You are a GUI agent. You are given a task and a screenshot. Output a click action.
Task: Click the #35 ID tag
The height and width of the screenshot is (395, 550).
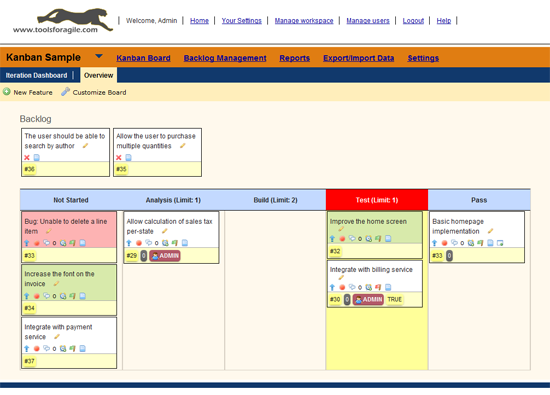121,169
